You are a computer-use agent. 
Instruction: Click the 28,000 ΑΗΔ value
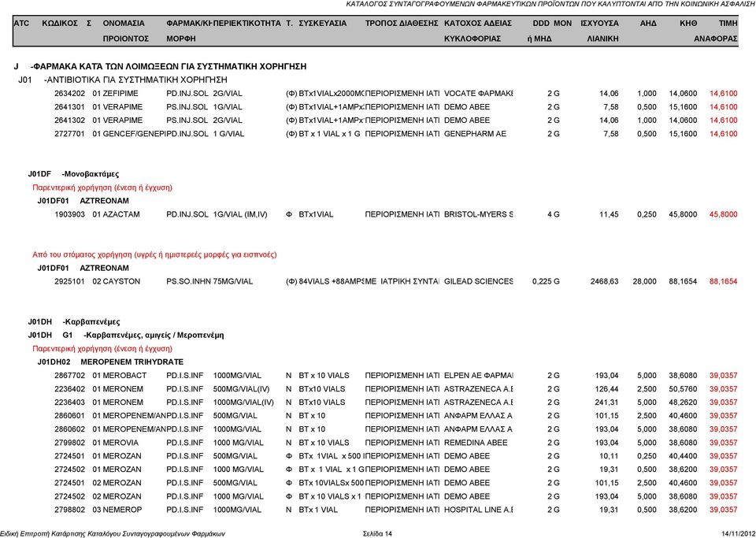(x=645, y=281)
